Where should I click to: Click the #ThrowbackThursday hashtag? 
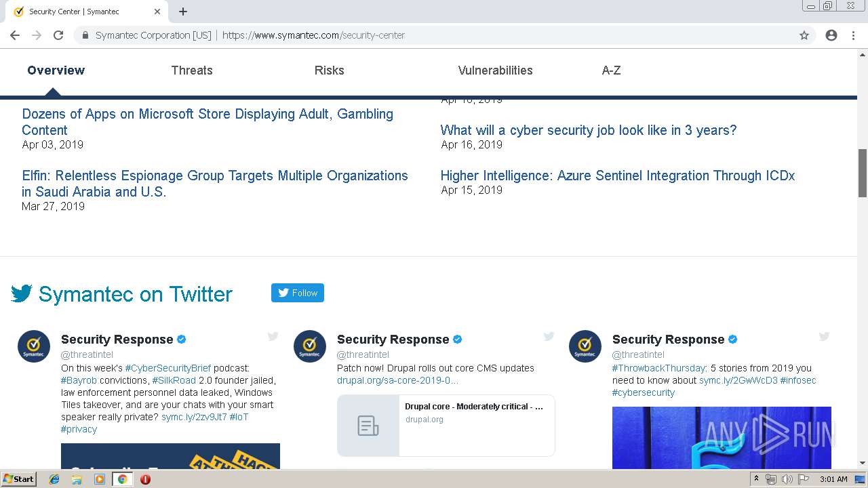(659, 368)
